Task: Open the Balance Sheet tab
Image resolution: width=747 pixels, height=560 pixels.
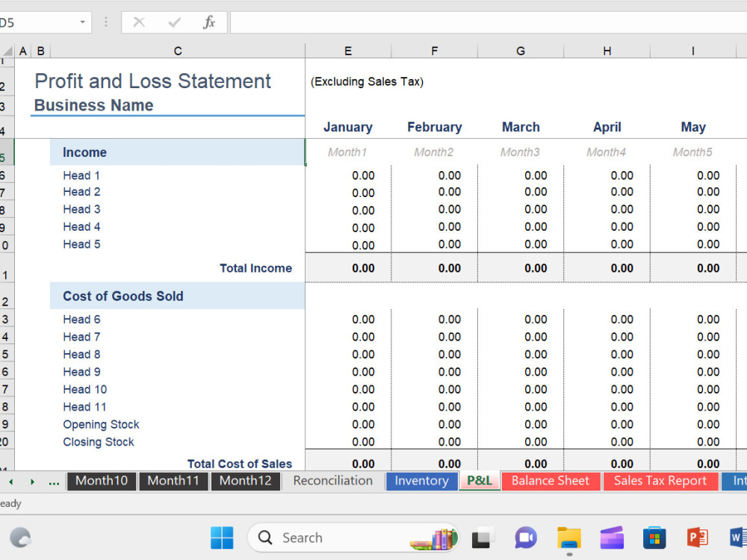Action: [551, 481]
